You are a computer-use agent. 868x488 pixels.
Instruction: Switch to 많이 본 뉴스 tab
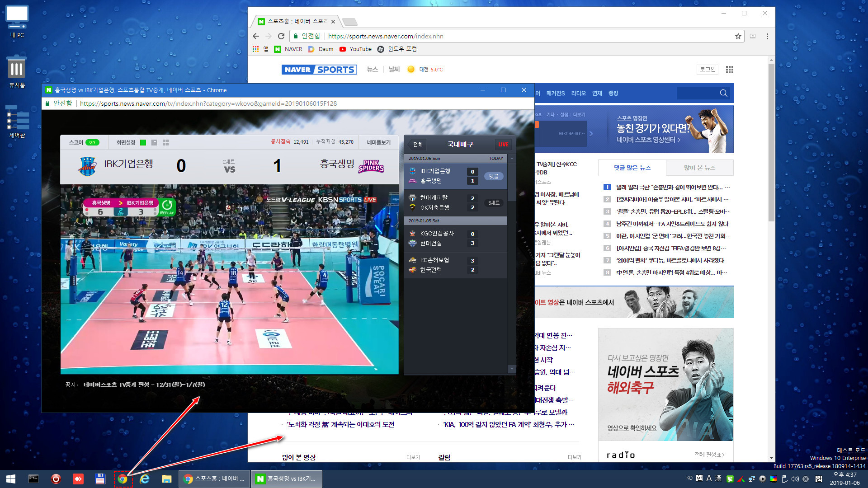699,168
